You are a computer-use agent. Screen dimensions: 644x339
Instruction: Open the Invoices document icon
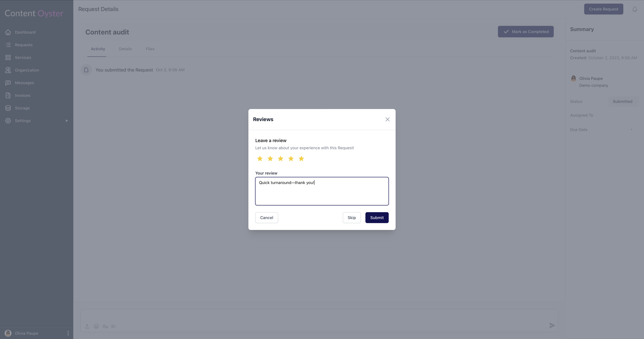pyautogui.click(x=8, y=95)
